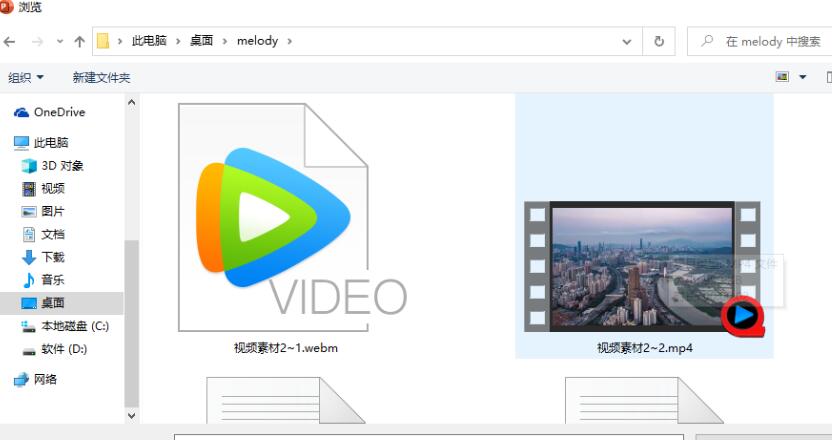Click the folder icon in address bar
Screen dimensions: 832x440
point(103,41)
